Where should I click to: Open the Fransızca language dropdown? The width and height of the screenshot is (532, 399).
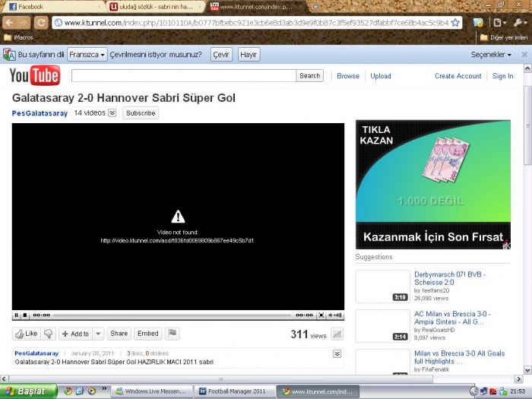pos(87,54)
